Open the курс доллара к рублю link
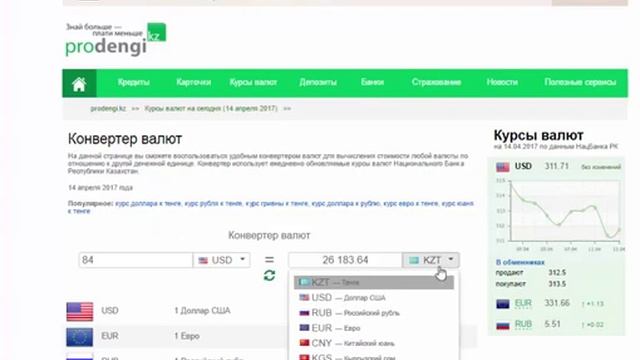The height and width of the screenshot is (360, 640). [x=346, y=203]
